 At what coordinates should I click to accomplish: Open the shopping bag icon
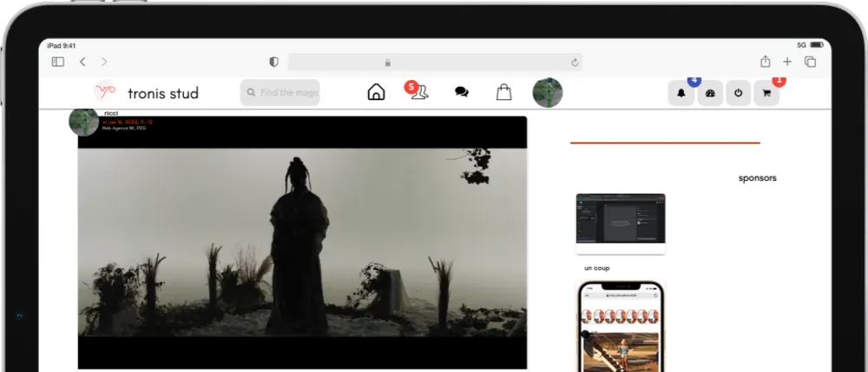click(x=503, y=92)
